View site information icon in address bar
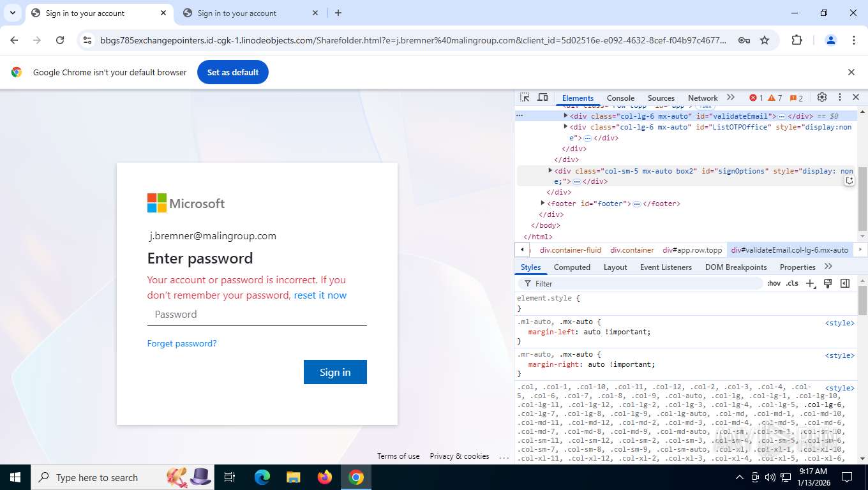 (x=88, y=40)
